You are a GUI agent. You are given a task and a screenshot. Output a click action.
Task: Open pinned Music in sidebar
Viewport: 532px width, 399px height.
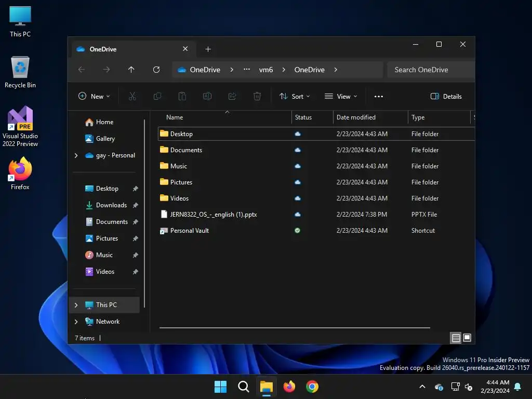tap(104, 255)
